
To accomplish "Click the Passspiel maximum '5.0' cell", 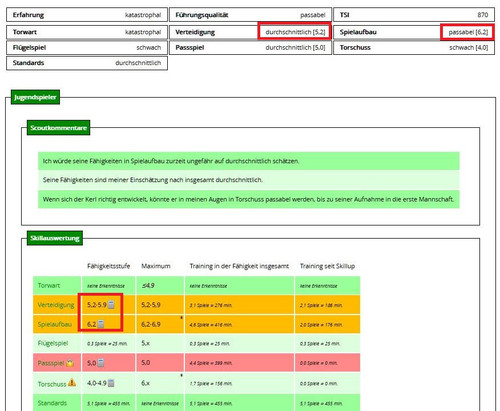I will pyautogui.click(x=160, y=363).
